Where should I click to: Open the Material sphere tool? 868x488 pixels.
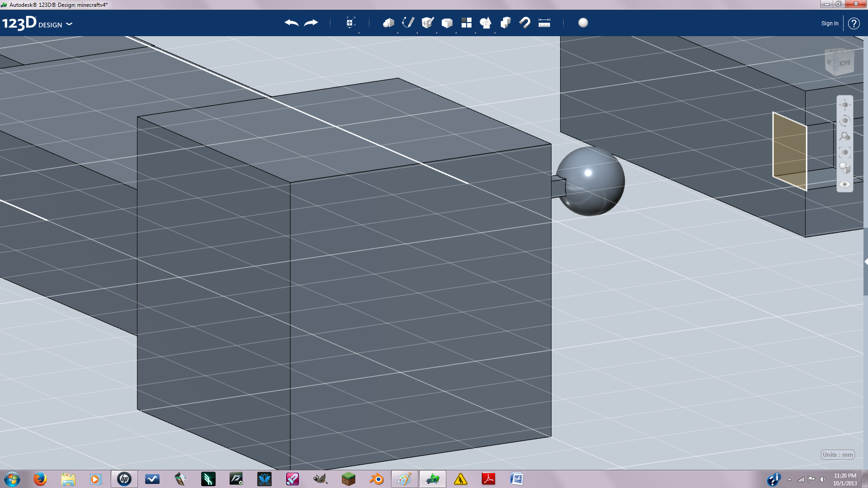click(583, 23)
